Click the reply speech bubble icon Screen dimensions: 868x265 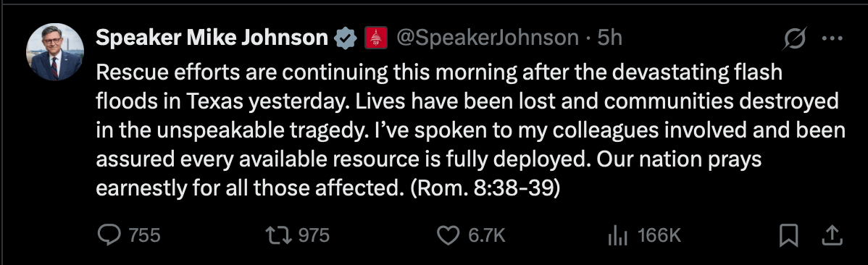coord(109,236)
